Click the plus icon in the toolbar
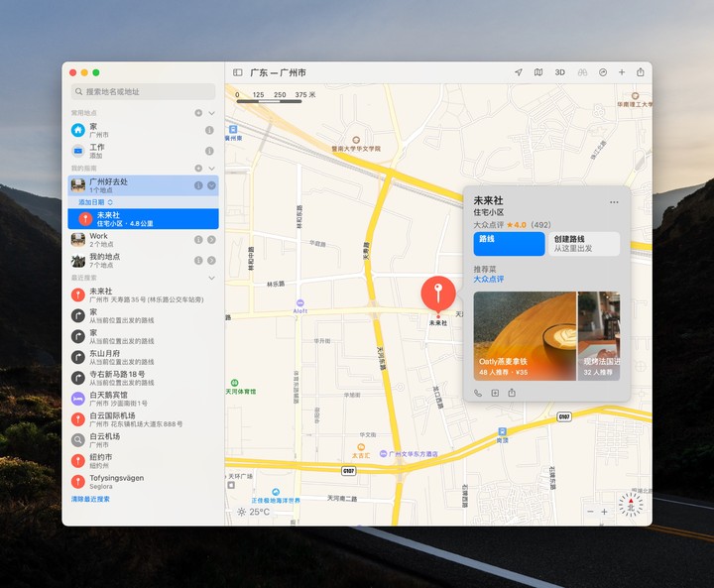This screenshot has width=714, height=588. coord(622,72)
